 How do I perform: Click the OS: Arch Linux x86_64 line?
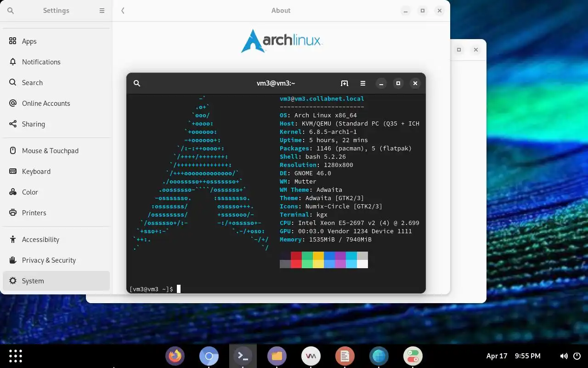[318, 115]
